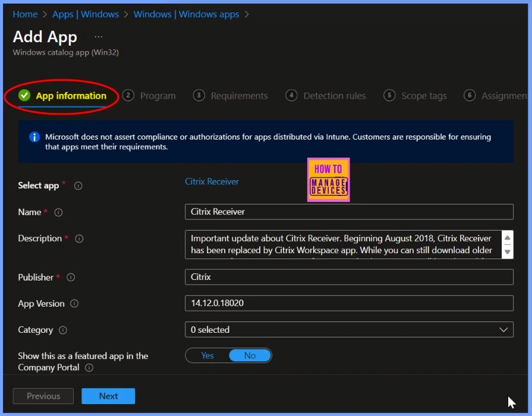
Task: Go to the Program step tab
Action: (149, 96)
